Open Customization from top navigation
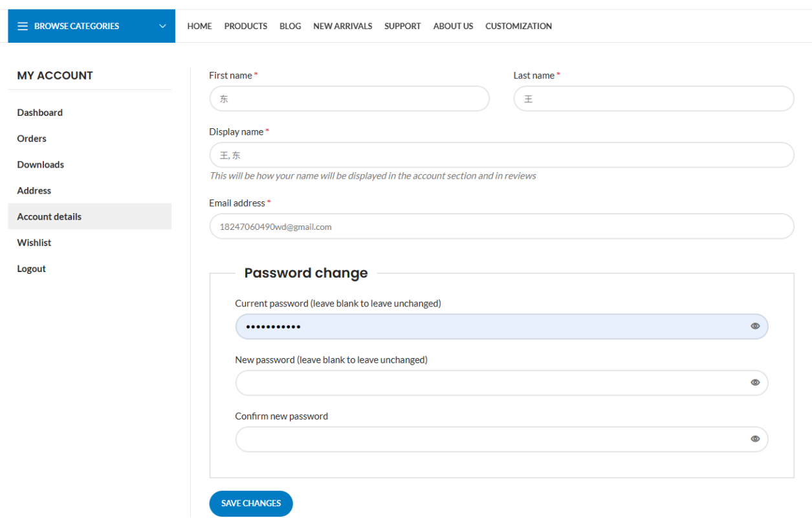 point(518,26)
